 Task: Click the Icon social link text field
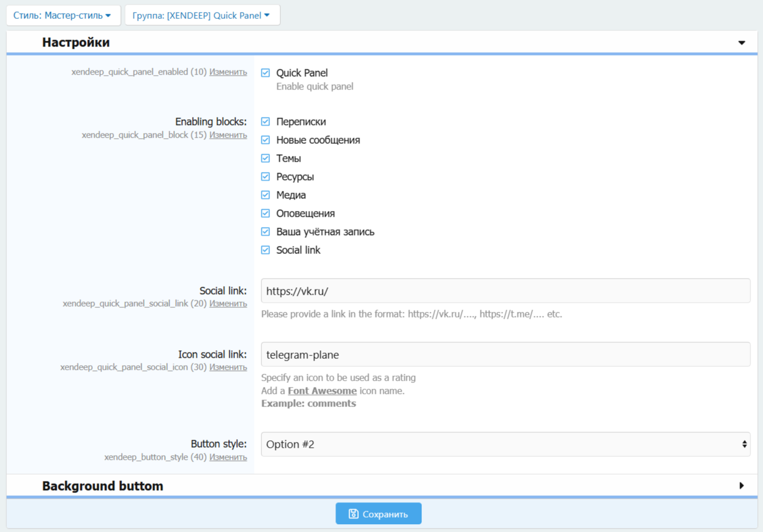505,355
